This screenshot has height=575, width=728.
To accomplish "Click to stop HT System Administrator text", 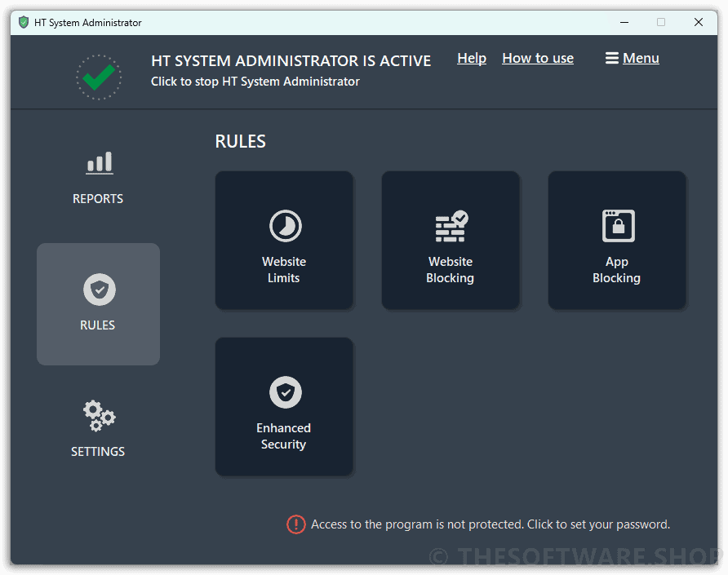I will (255, 82).
